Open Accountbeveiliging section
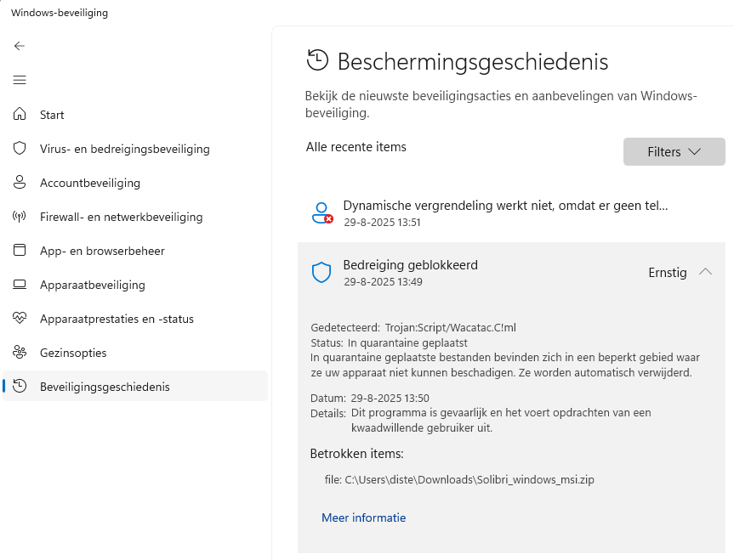 [135, 183]
